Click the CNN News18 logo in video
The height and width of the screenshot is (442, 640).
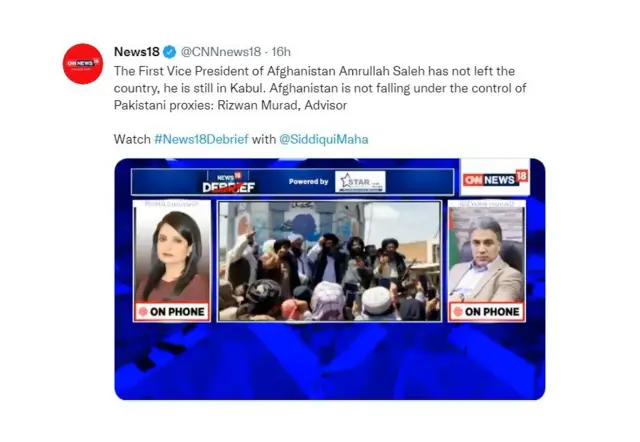coord(495,178)
